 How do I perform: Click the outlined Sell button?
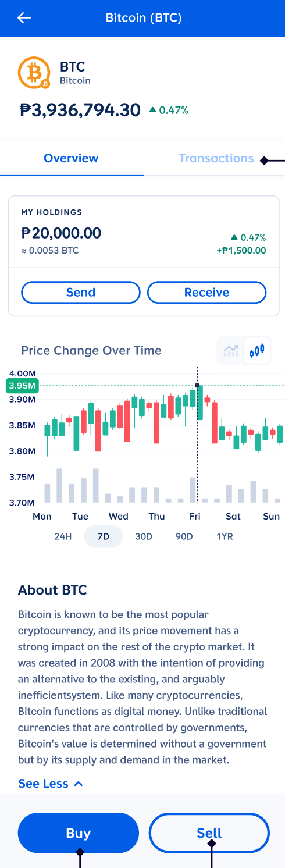tap(209, 833)
